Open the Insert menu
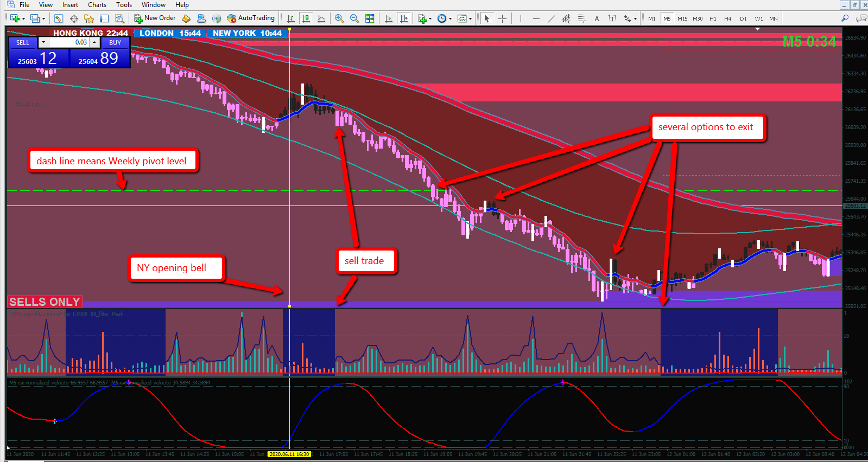Image resolution: width=868 pixels, height=462 pixels. point(70,5)
